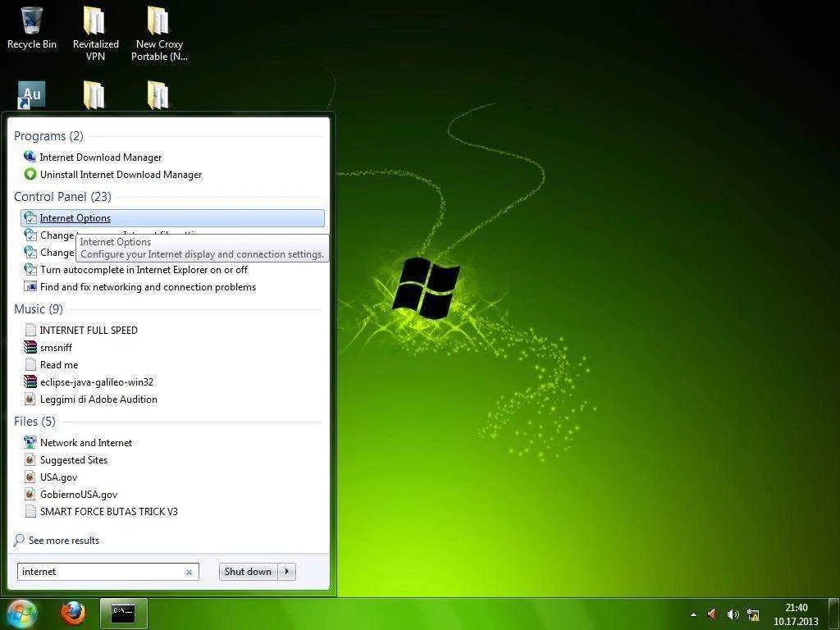The width and height of the screenshot is (840, 630).
Task: Click the Files (5) group header
Action: coord(34,422)
